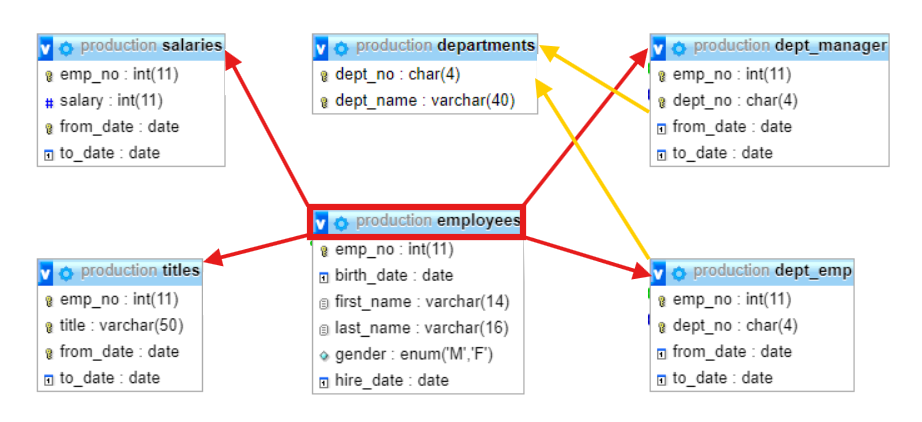Viewport: 922px width, 422px height.
Task: Click the key icon beside emp_no in salaries
Action: tap(49, 76)
